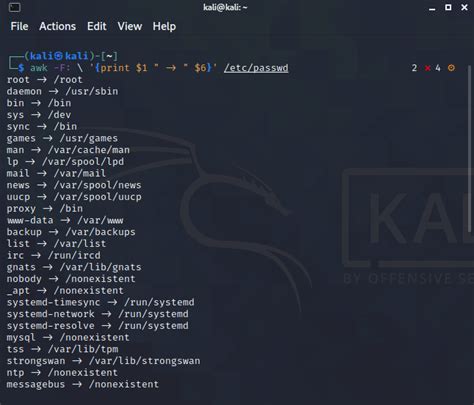Click the 'root → /root' output line
Screen dimensions: 474x405
44,80
